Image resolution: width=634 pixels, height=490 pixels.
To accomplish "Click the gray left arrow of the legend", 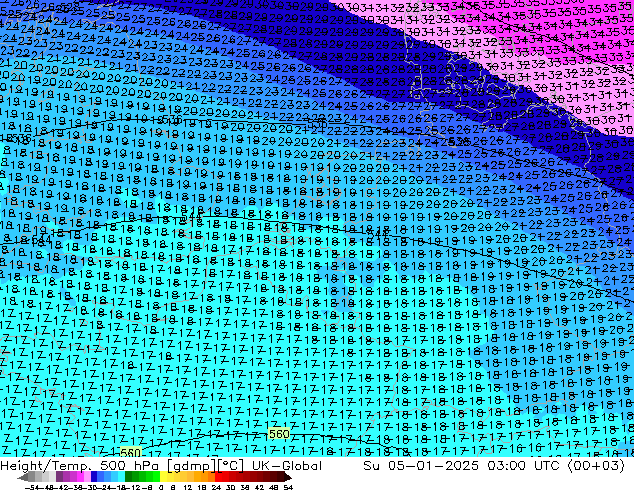I will [x=23, y=477].
